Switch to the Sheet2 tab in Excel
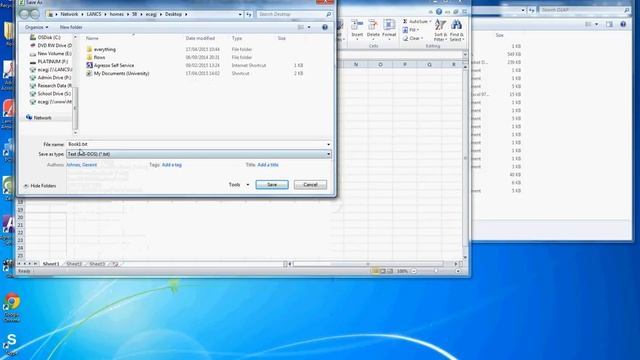The image size is (640, 360). (74, 264)
